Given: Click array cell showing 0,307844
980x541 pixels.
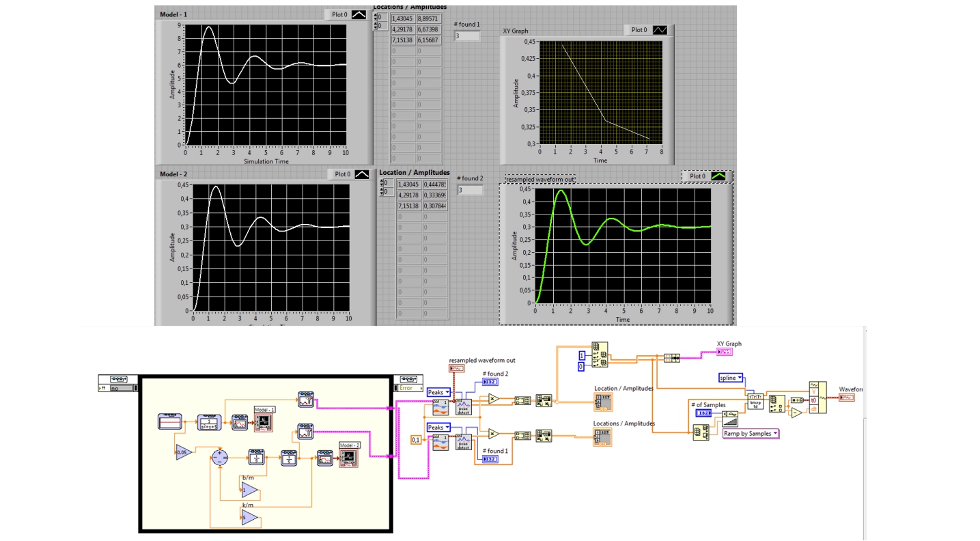Looking at the screenshot, I should pyautogui.click(x=435, y=206).
